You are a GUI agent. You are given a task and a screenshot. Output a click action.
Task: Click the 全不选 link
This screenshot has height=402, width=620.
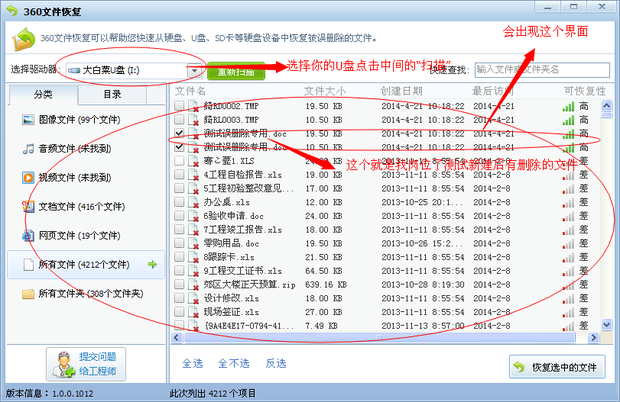click(x=234, y=363)
